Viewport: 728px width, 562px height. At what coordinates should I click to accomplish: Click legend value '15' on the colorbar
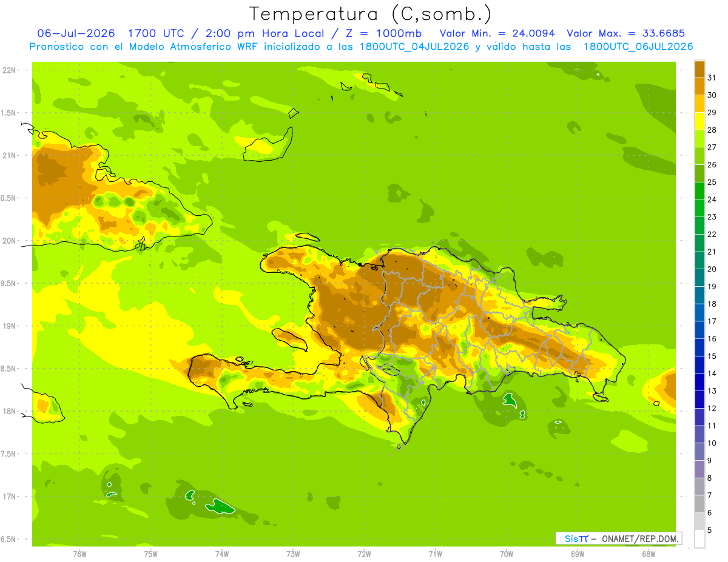(712, 356)
